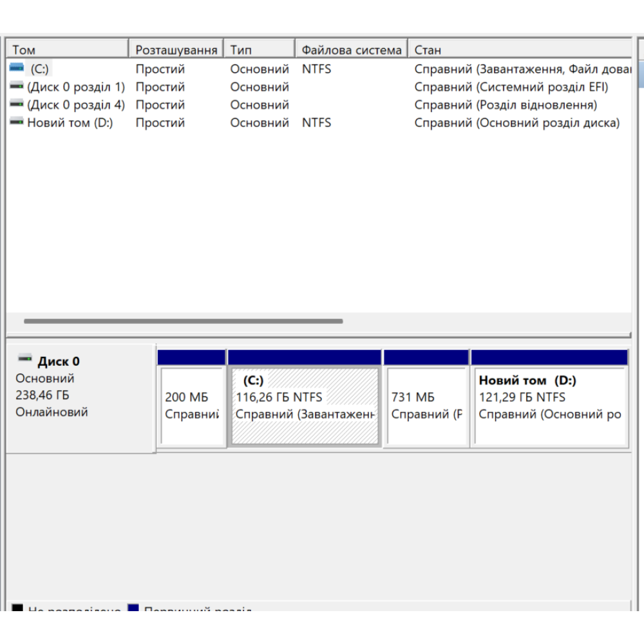Sort the list by Тип column

260,50
